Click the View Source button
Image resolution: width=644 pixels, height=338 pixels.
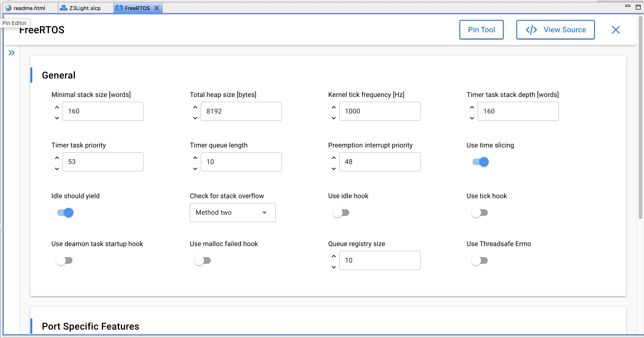[x=555, y=30]
